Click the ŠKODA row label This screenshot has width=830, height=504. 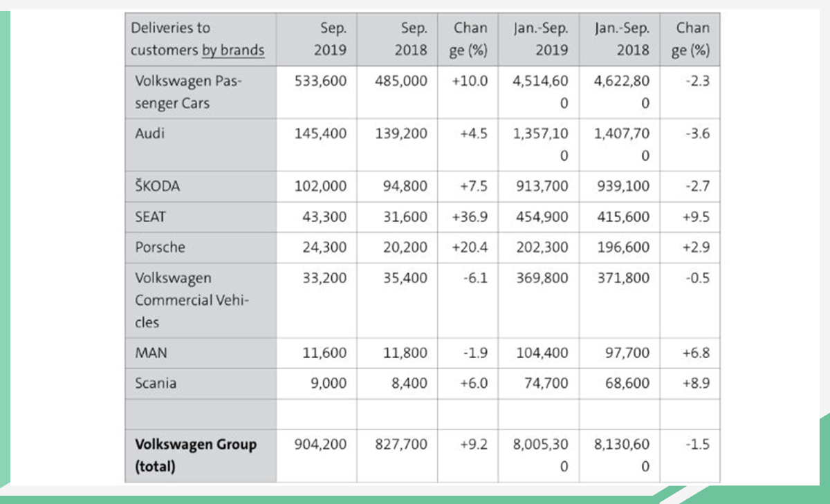click(159, 186)
